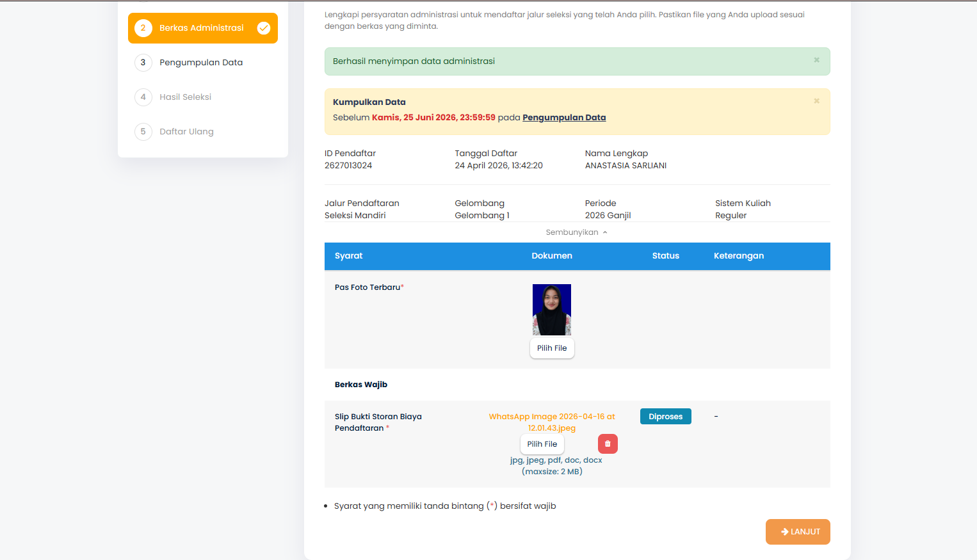Dismiss the green success alert

pyautogui.click(x=816, y=60)
